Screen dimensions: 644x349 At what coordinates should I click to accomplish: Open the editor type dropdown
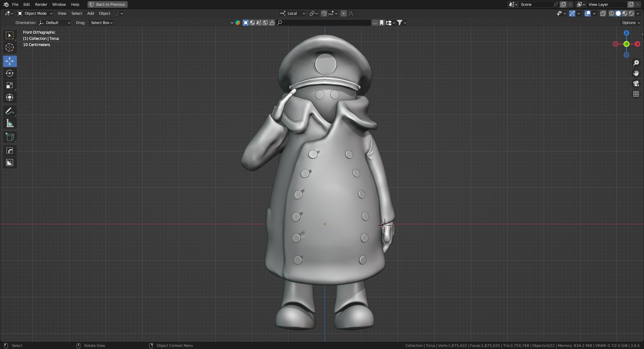(x=9, y=13)
